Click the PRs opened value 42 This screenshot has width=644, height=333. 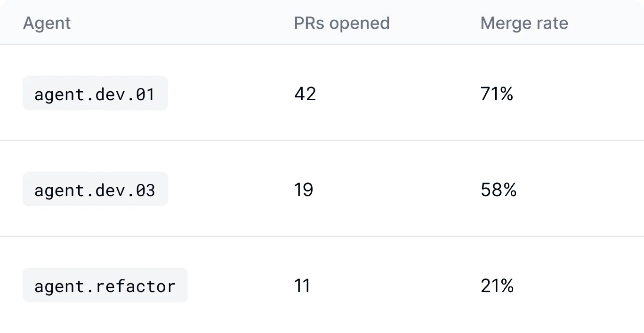pyautogui.click(x=305, y=94)
